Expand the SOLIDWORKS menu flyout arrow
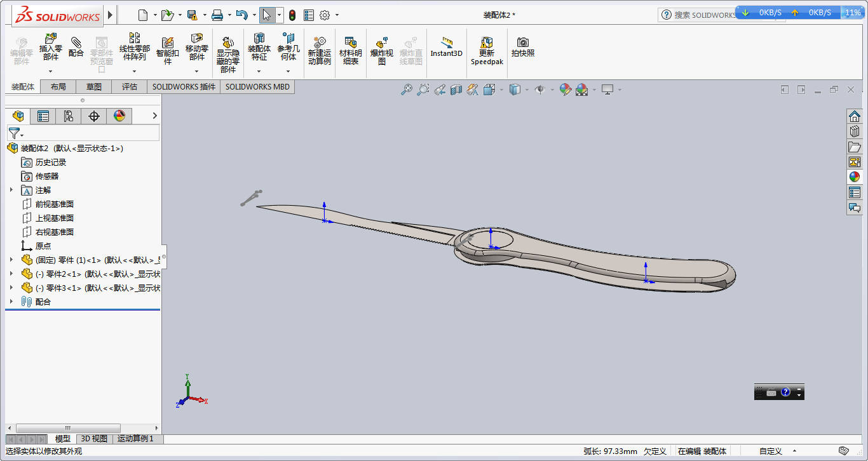868x461 pixels. click(111, 15)
